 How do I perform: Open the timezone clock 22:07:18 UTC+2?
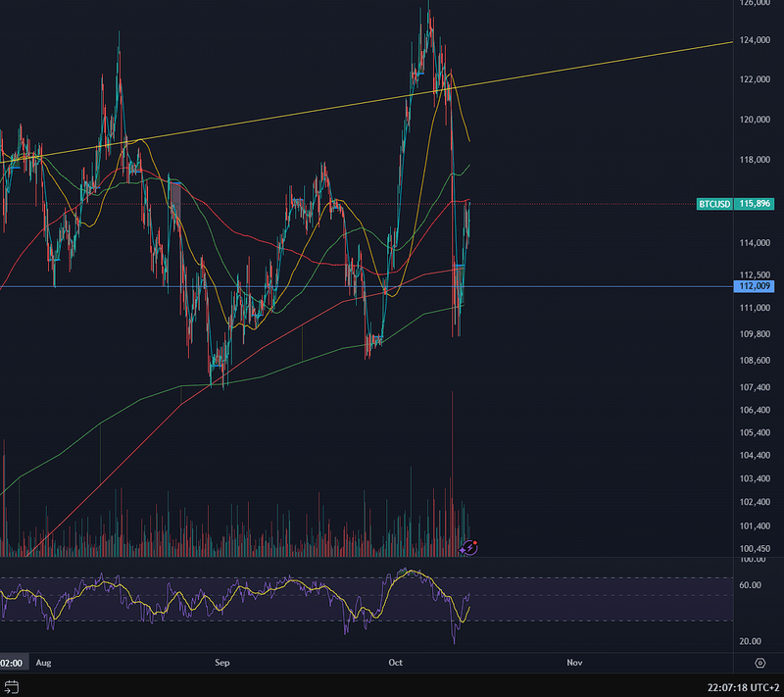(743, 688)
